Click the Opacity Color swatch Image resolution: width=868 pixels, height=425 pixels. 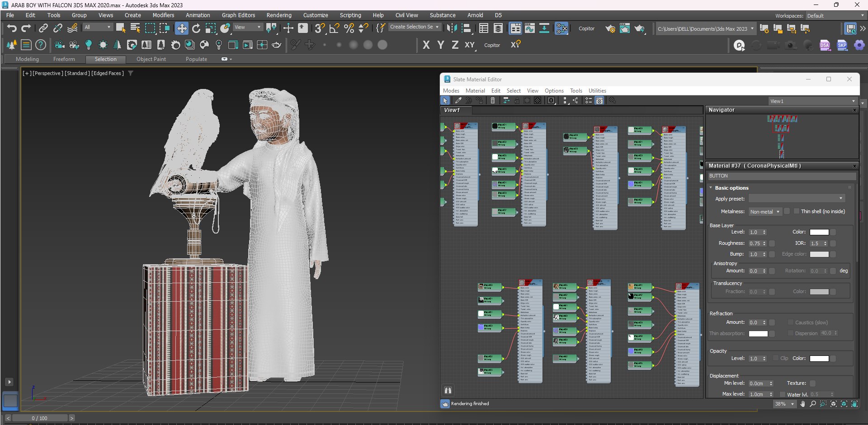[x=819, y=359]
